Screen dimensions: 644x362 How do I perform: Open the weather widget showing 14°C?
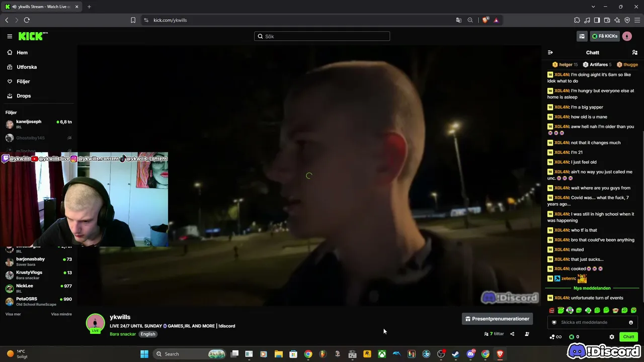tap(17, 354)
